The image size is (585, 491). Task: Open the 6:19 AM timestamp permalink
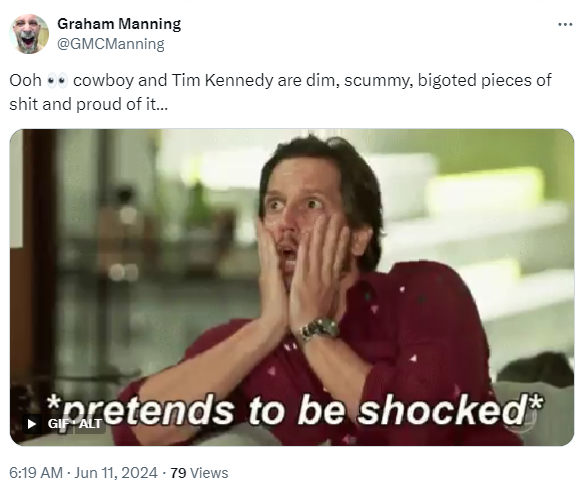(36, 473)
